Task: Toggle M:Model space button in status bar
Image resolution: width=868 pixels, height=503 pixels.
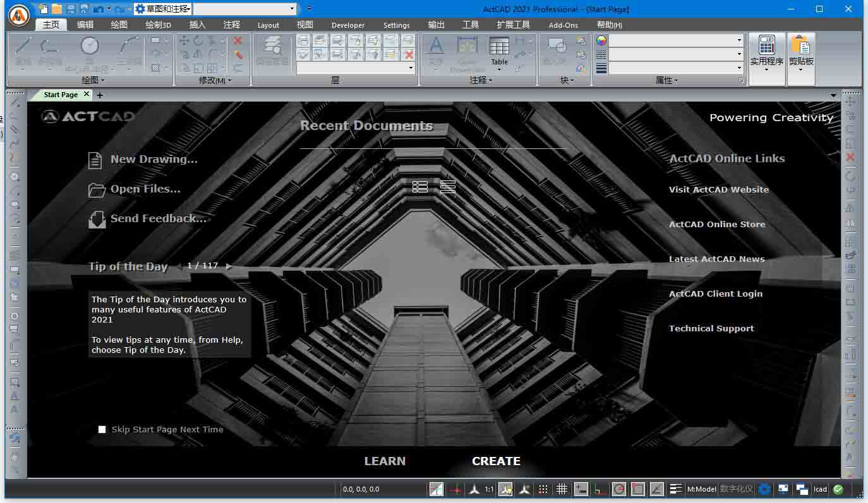Action: 701,489
